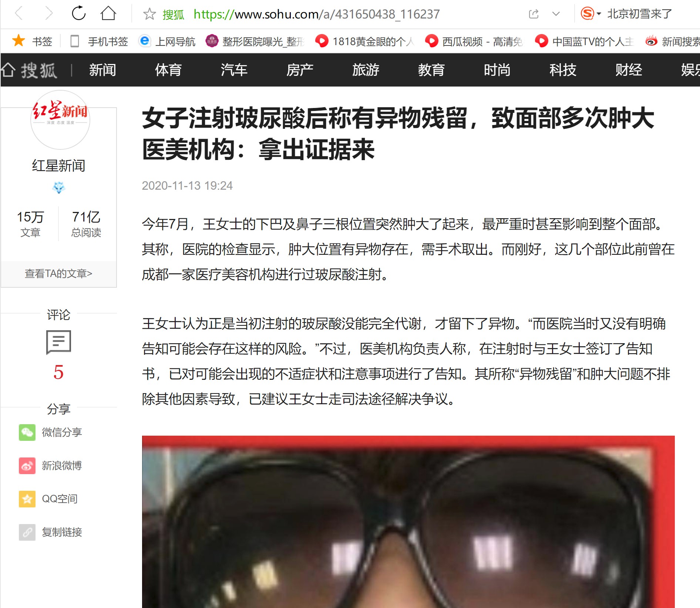700x608 pixels.
Task: Open the 手机书签 mobile bookmarks
Action: (x=99, y=41)
